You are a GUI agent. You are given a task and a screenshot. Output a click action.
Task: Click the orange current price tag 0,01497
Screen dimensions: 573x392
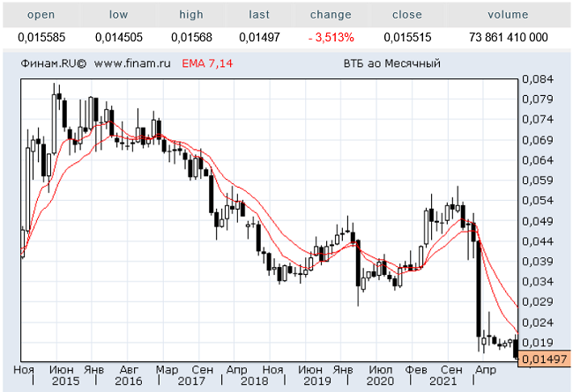click(x=544, y=359)
